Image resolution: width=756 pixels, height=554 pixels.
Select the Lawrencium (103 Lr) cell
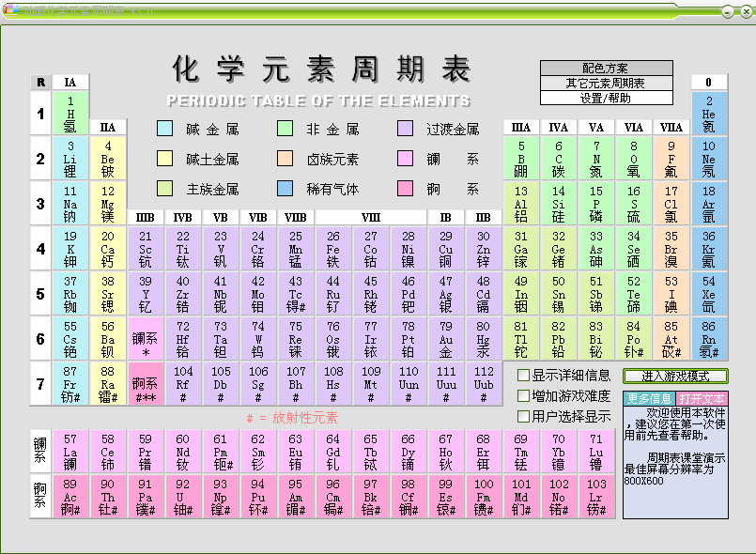click(x=596, y=497)
